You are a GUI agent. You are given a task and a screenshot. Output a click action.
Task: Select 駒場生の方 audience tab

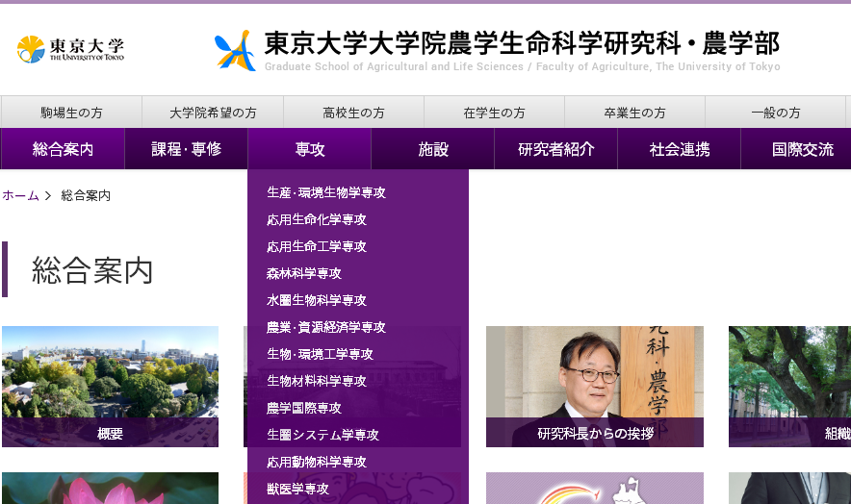[x=71, y=113]
